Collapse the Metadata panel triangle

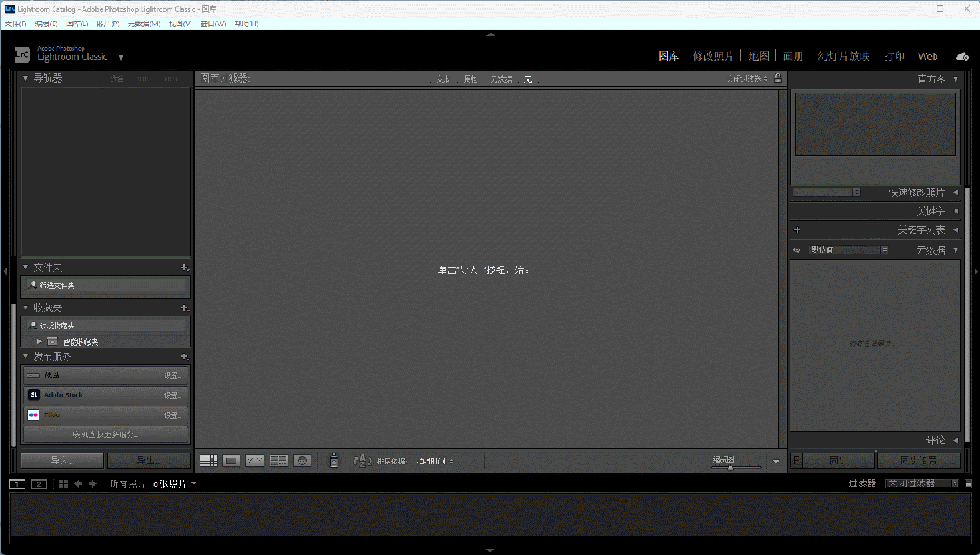(x=955, y=249)
